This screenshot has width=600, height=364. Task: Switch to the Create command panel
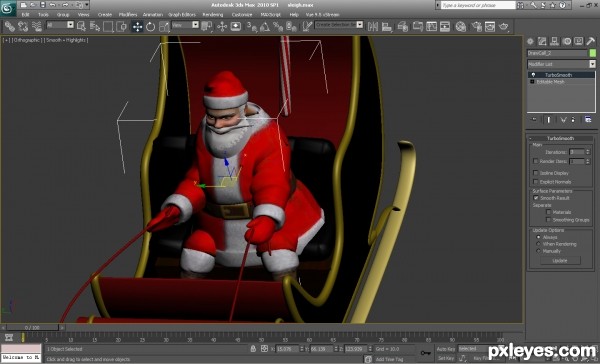pyautogui.click(x=530, y=41)
